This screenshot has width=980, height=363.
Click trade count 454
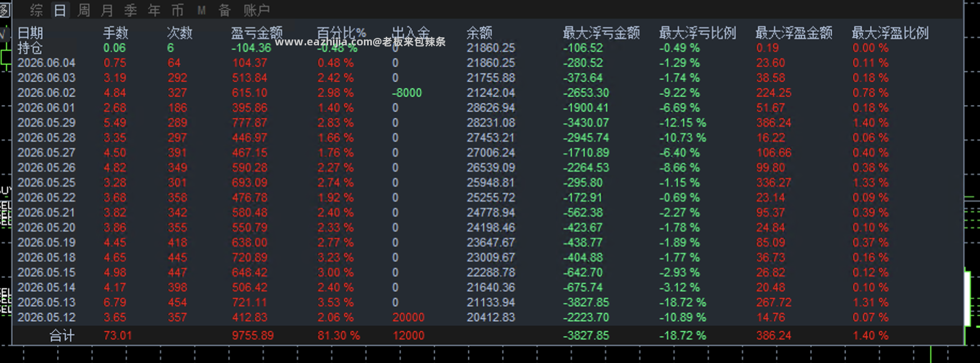click(x=177, y=302)
